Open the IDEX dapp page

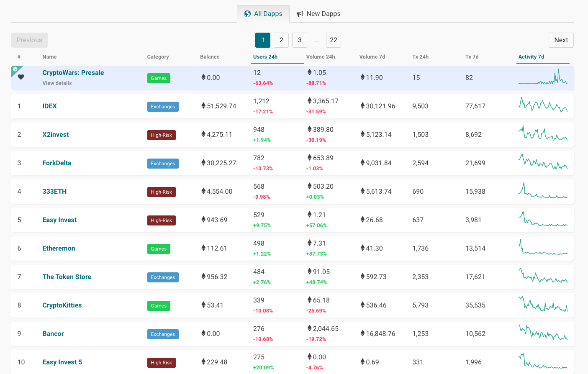click(x=49, y=106)
